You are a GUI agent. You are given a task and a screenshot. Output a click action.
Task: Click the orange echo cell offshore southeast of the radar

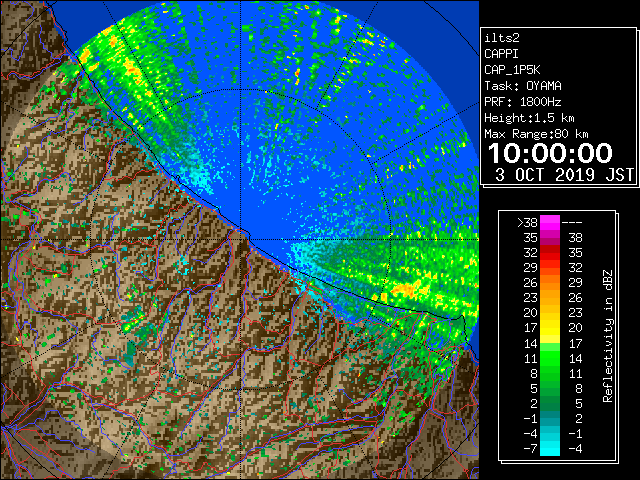click(406, 289)
